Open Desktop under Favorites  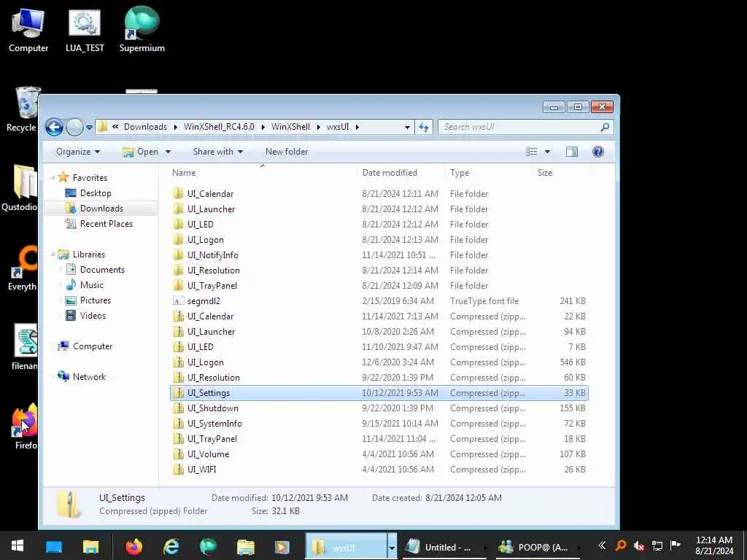[x=96, y=192]
